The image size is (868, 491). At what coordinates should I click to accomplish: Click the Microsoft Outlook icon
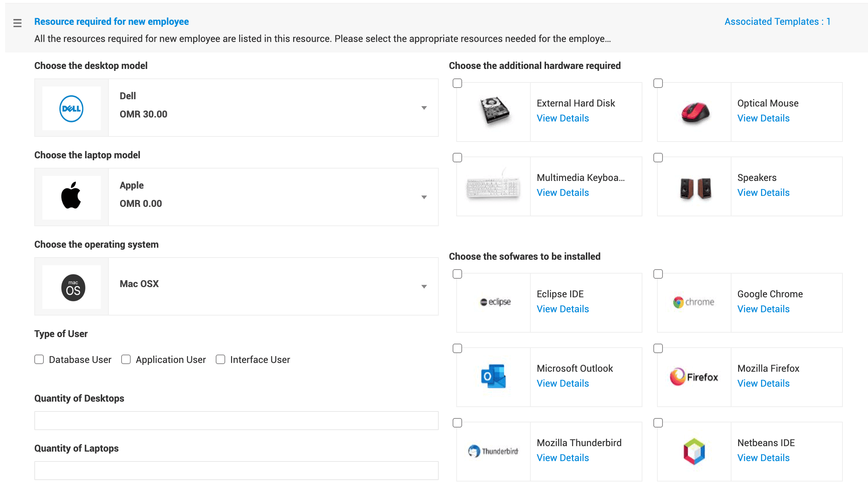pos(493,376)
